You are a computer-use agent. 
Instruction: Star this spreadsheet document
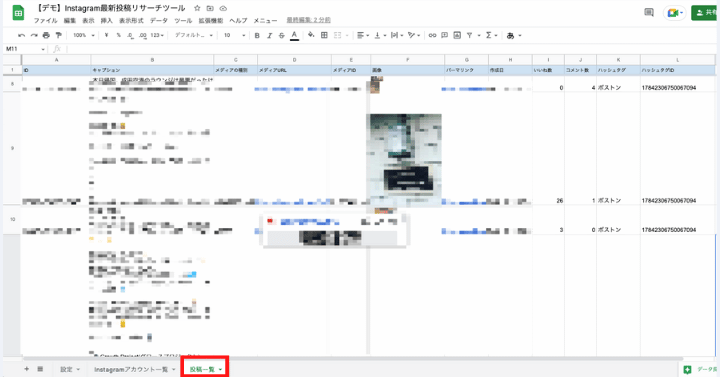point(197,8)
